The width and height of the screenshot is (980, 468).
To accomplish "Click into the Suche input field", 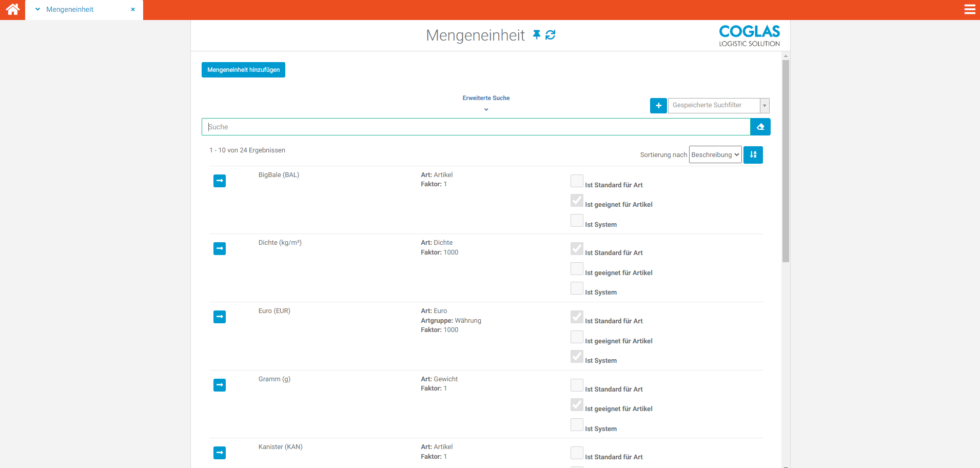I will click(x=476, y=127).
